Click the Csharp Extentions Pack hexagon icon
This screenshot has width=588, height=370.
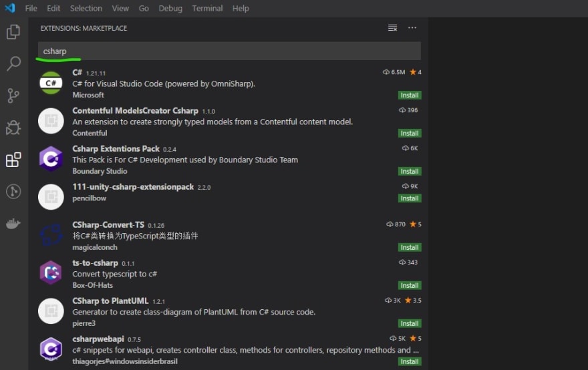pos(51,159)
